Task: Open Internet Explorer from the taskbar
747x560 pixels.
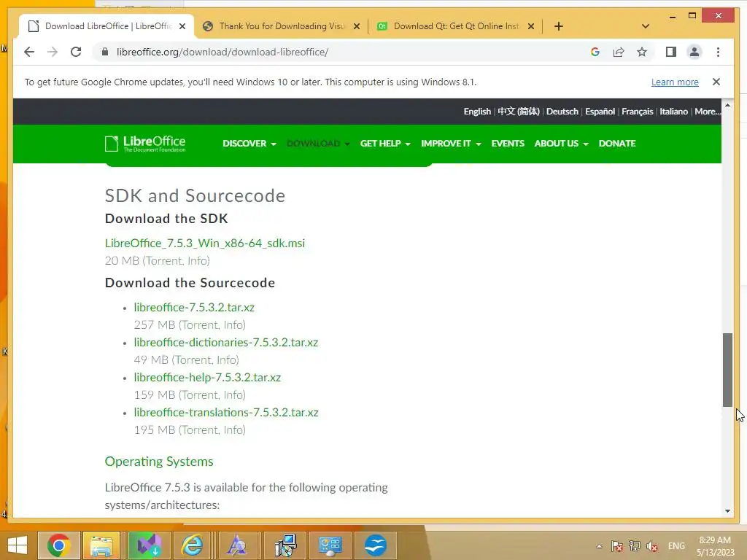Action: point(192,545)
